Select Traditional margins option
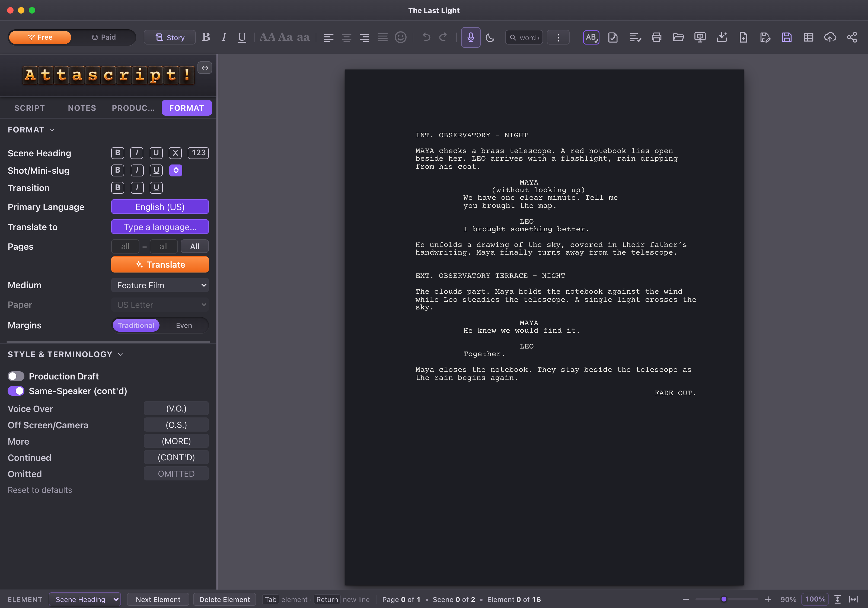This screenshot has width=868, height=608. coord(136,325)
